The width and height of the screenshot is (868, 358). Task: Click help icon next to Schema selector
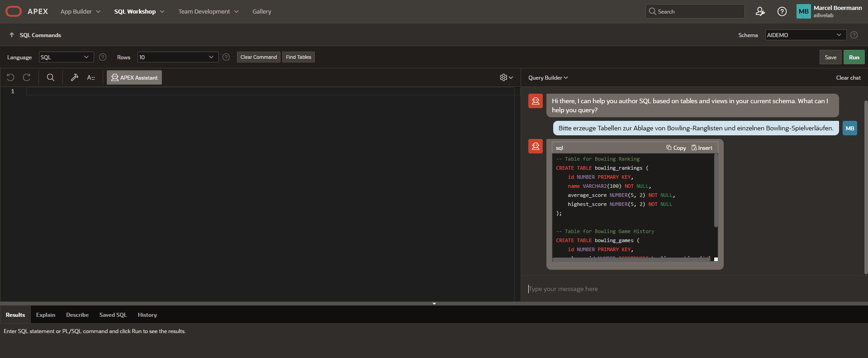click(854, 35)
